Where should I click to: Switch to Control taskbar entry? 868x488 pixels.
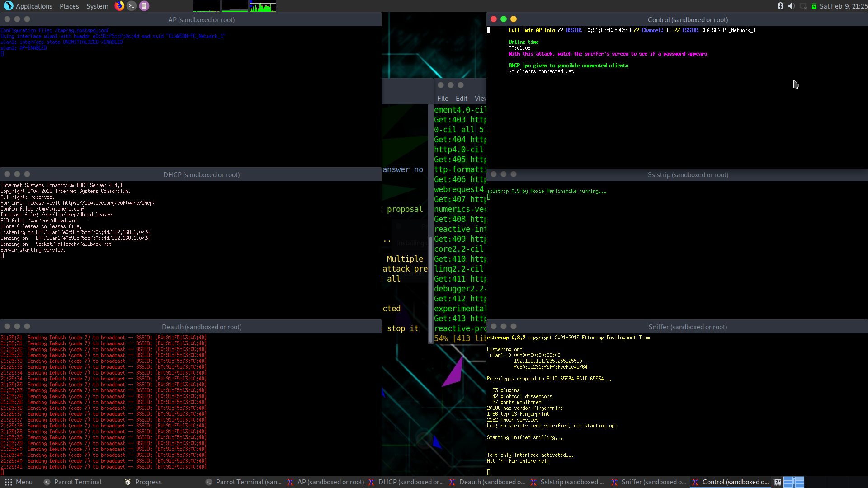(730, 482)
